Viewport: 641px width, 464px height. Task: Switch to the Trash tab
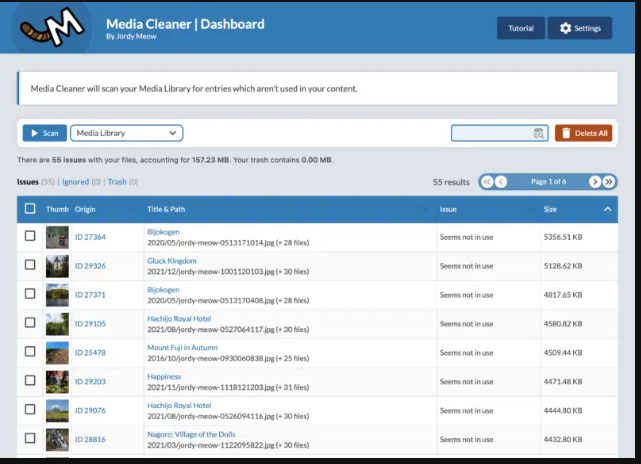click(x=117, y=182)
